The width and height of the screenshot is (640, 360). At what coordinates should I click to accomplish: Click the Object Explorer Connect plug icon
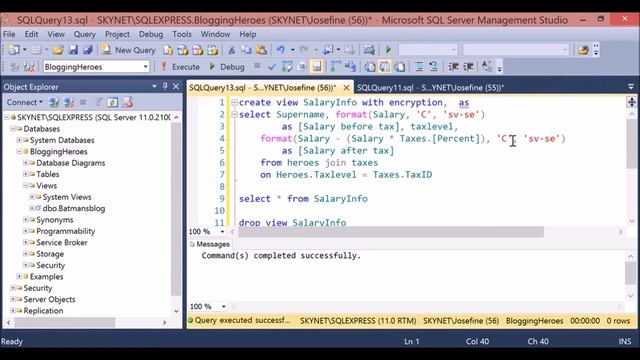point(54,102)
